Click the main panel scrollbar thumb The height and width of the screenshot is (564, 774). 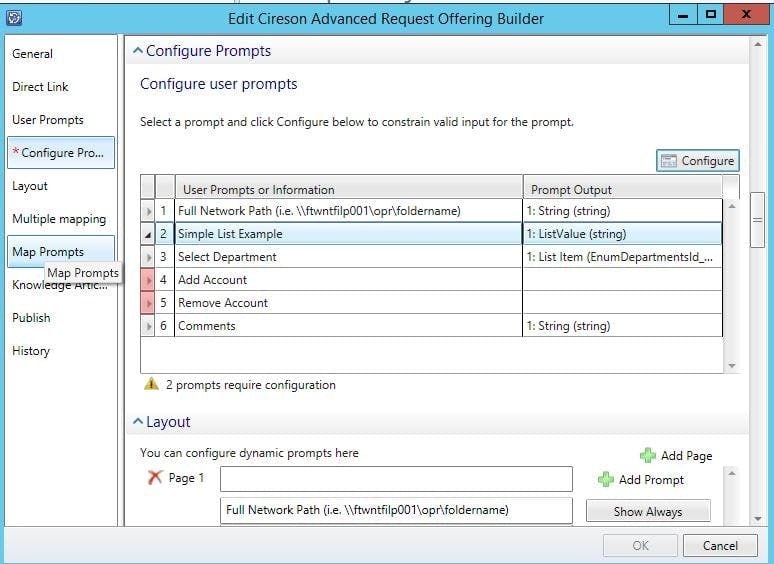coord(757,220)
